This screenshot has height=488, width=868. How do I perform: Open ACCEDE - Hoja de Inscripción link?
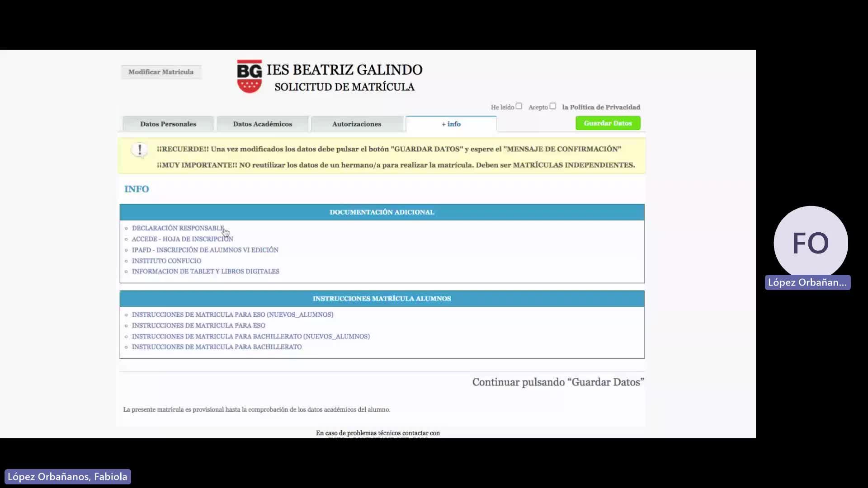182,239
